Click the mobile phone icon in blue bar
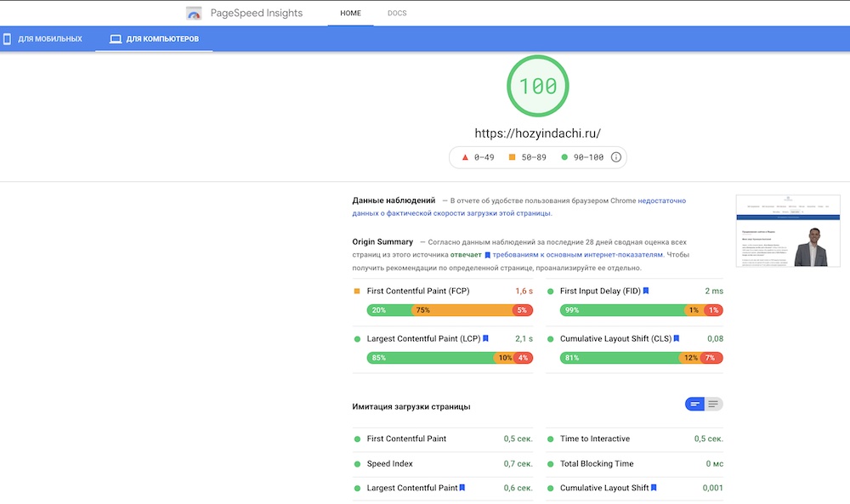Viewport: 850px width, 504px height. [7, 39]
